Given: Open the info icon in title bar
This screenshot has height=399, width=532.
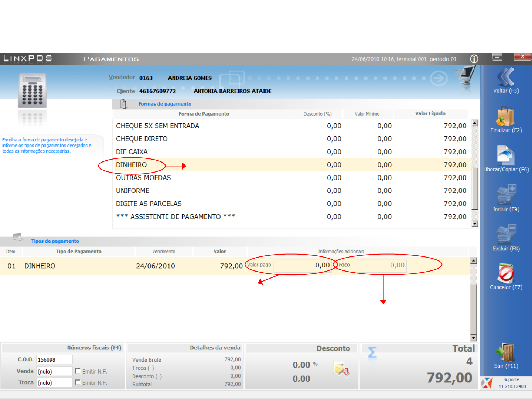Looking at the screenshot, I should (474, 59).
